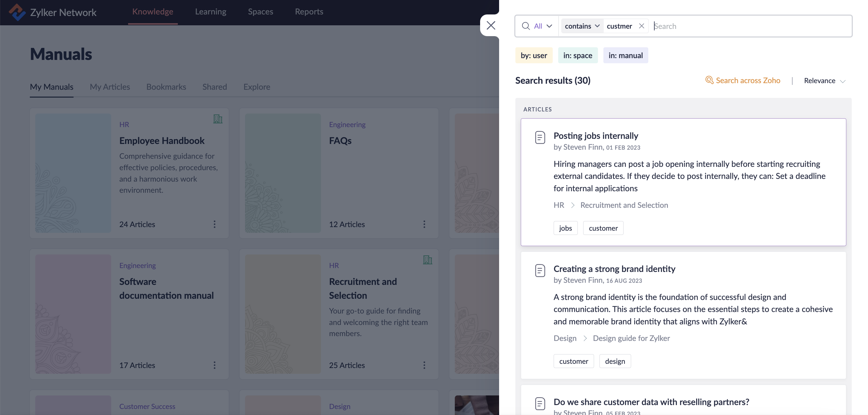Open Employee Handbook three-dot options menu
Screen dimensions: 868x415
pyautogui.click(x=214, y=224)
